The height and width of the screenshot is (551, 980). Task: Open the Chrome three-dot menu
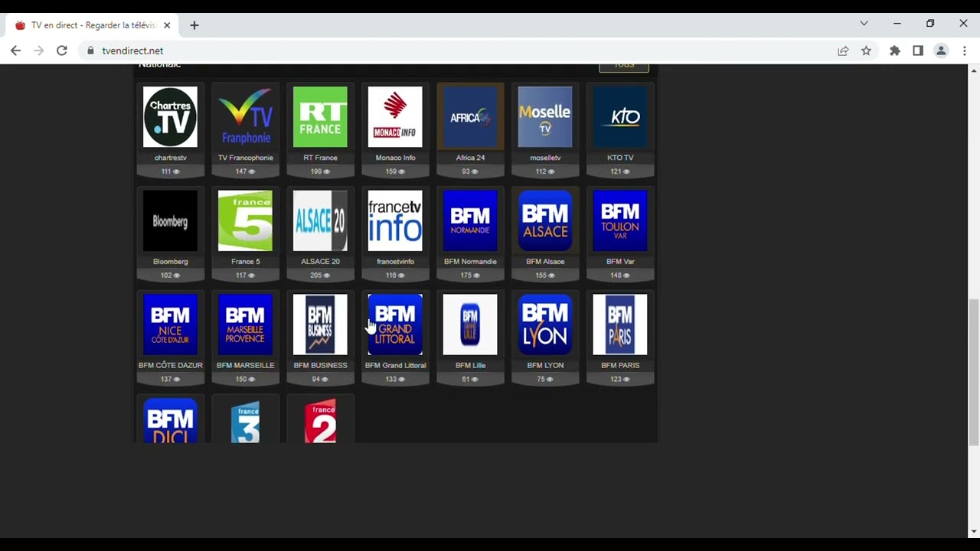964,51
